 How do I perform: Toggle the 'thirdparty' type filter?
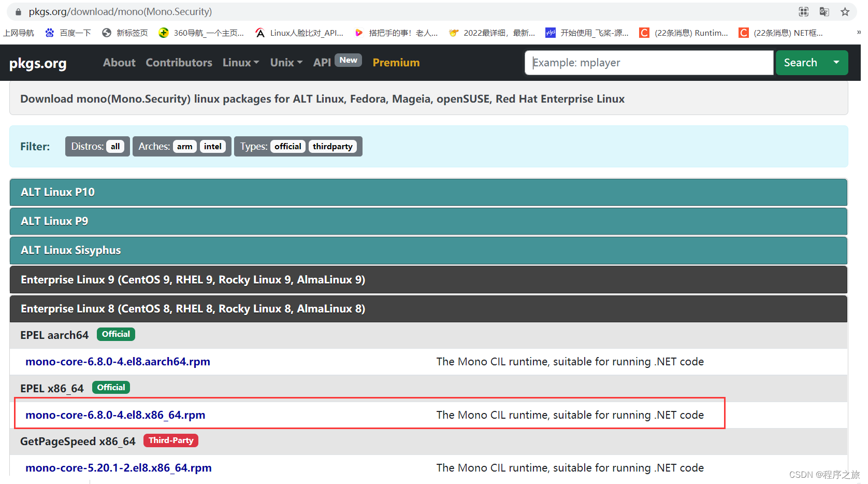click(x=332, y=147)
